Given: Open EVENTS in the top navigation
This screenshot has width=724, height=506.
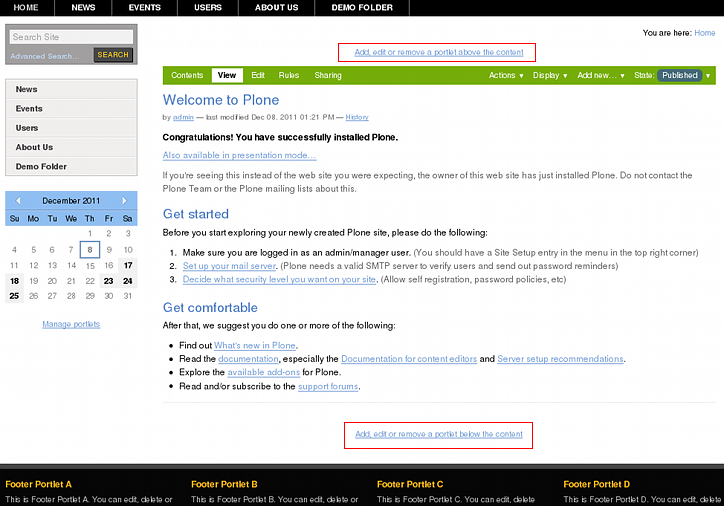Looking at the screenshot, I should pos(145,8).
